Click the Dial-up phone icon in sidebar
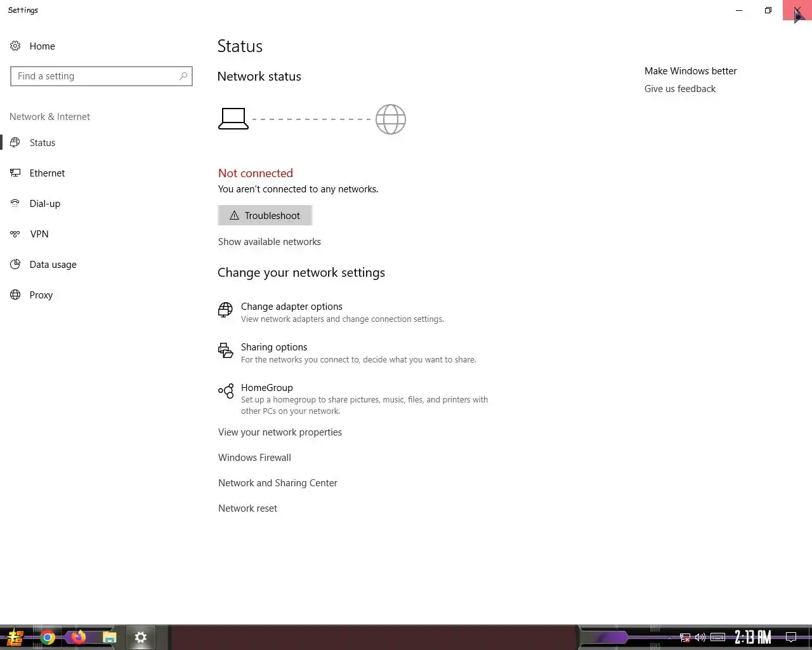This screenshot has height=650, width=812. [15, 203]
